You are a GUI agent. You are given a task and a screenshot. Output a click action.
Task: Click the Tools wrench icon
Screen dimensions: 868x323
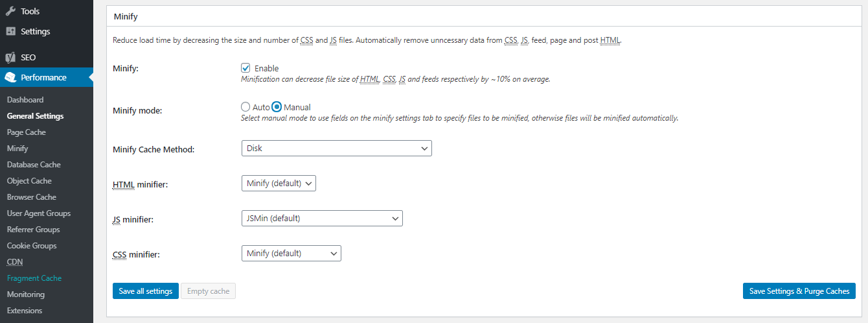10,11
